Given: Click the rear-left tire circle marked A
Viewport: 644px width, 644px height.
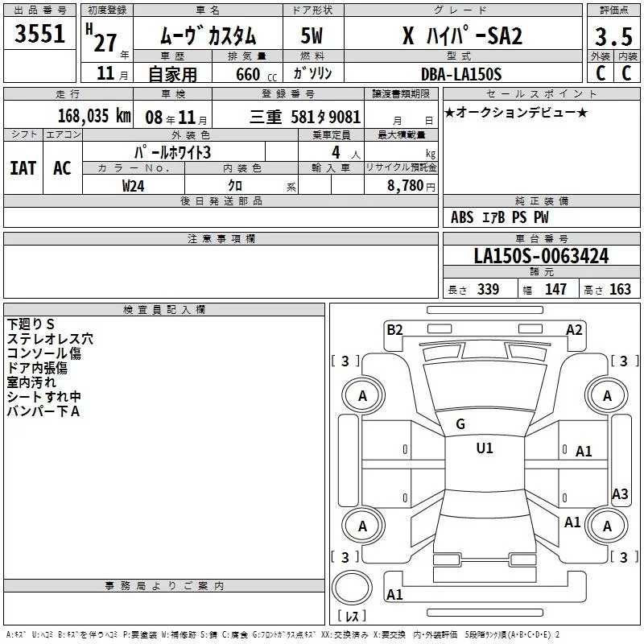Looking at the screenshot, I should [x=363, y=526].
